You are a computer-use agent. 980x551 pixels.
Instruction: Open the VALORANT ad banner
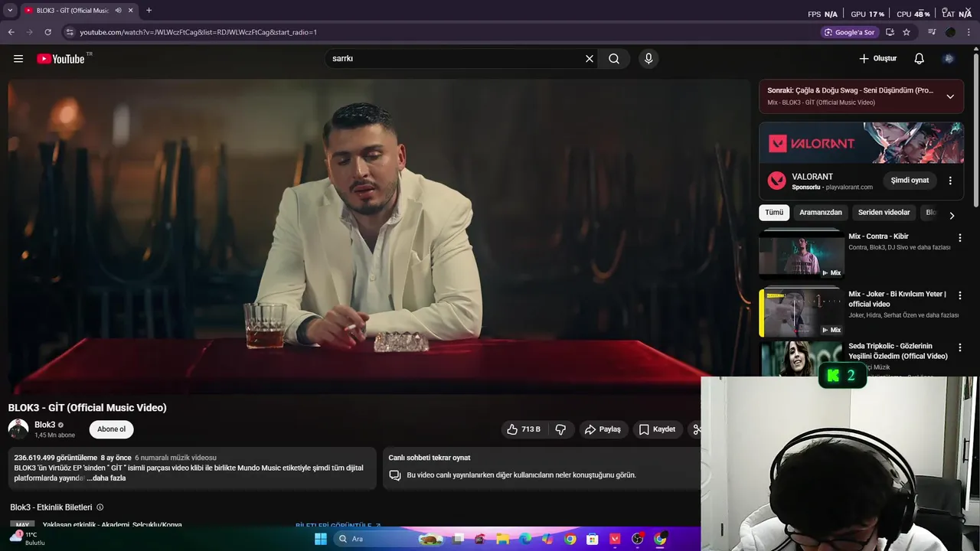(x=861, y=142)
